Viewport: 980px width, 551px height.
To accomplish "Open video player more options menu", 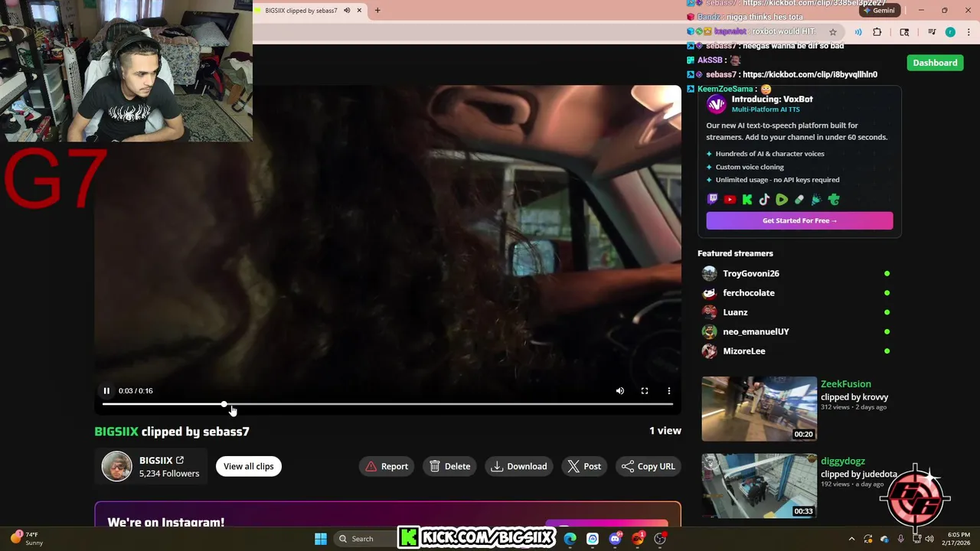I will click(669, 391).
